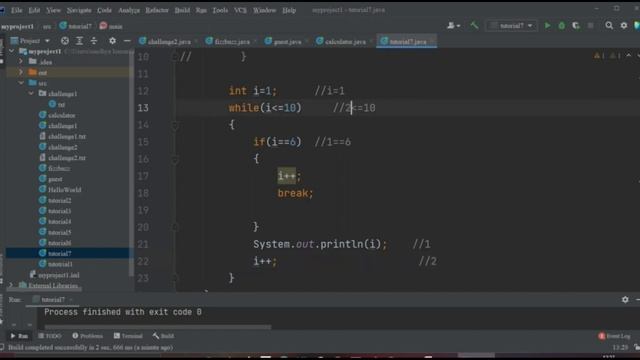This screenshot has width=640, height=360.
Task: Open the fizzbuzz class in the project tree
Action: pyautogui.click(x=55, y=168)
